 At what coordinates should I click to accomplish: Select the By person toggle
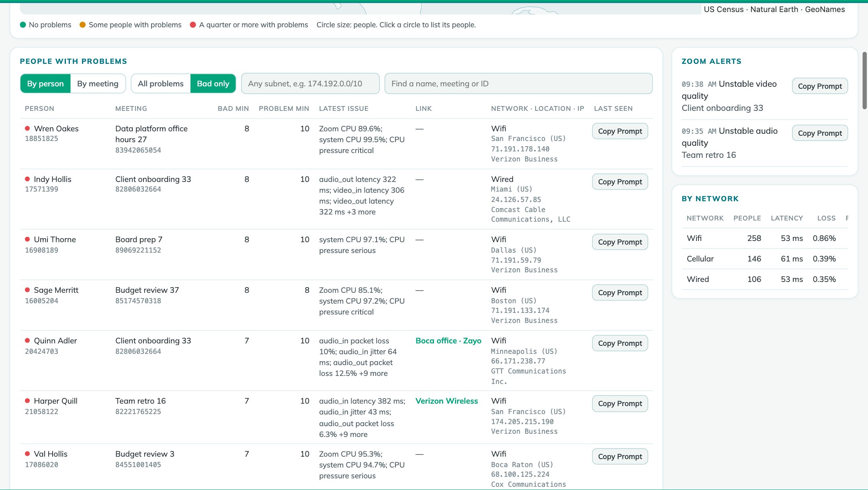[45, 84]
